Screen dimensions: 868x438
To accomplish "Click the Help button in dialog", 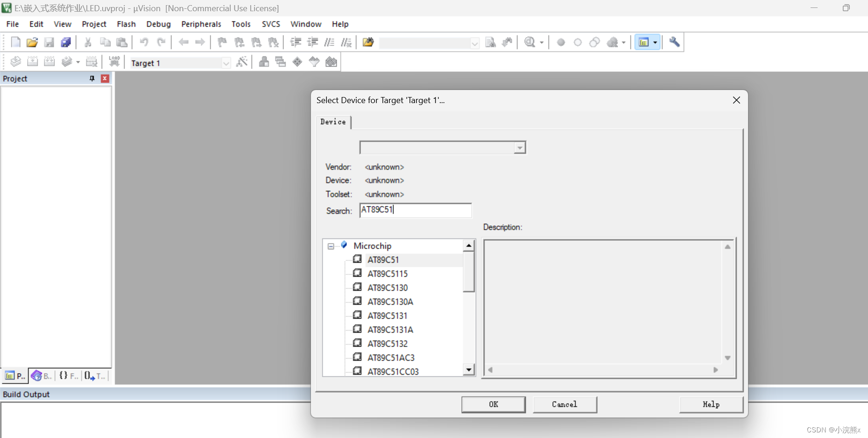I will (x=711, y=404).
